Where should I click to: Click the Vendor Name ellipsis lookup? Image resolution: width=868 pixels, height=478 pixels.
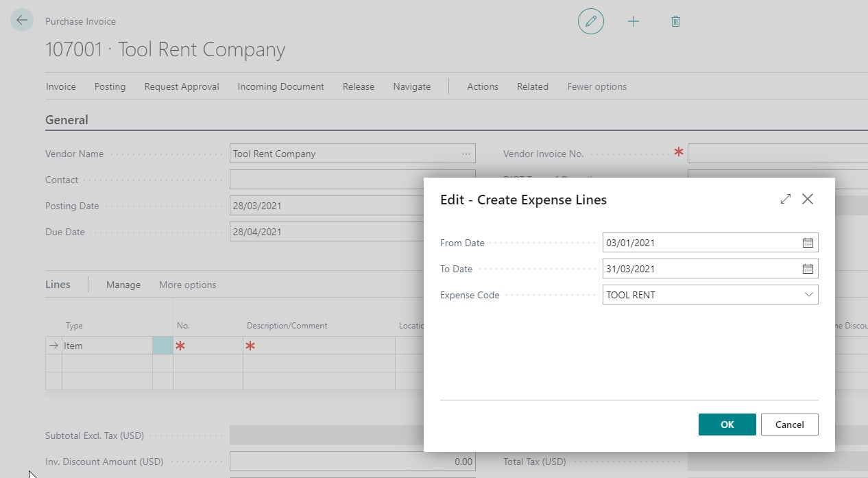pos(466,154)
